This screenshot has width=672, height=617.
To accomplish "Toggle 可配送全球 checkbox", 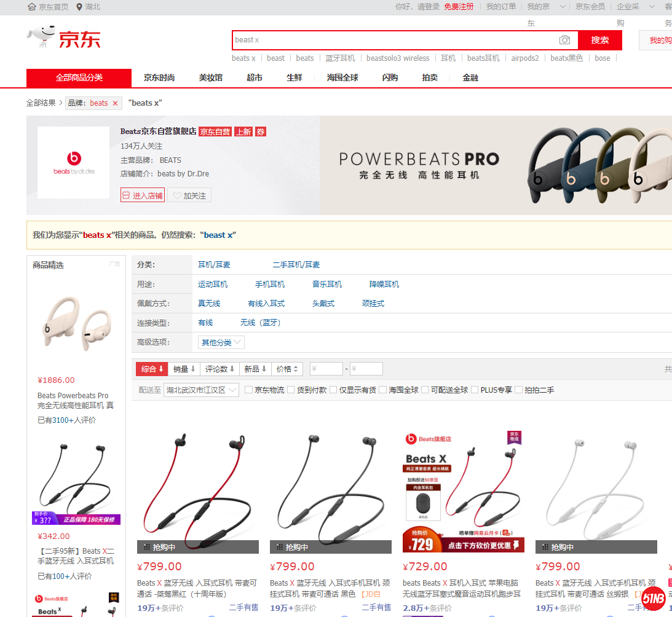I will [x=425, y=390].
